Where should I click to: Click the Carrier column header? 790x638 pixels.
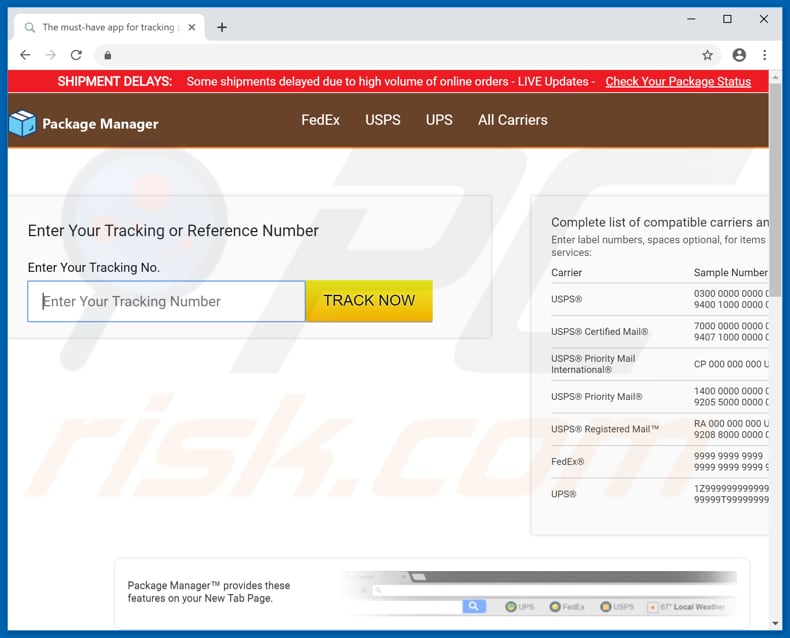coord(566,273)
